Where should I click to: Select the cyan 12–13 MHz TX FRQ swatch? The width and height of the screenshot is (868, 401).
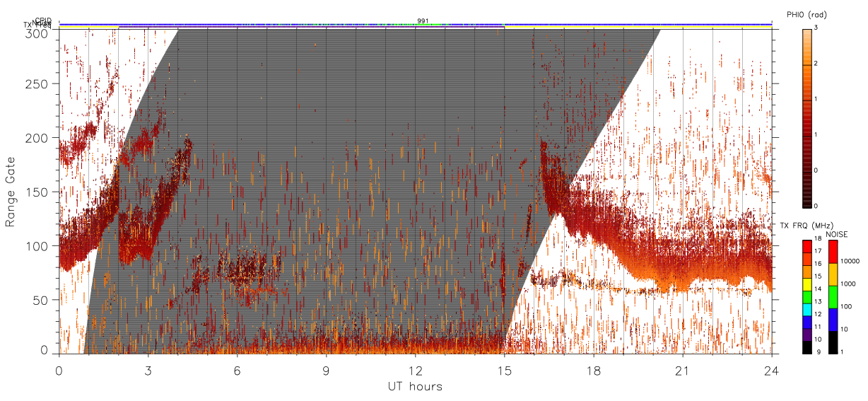pyautogui.click(x=807, y=310)
